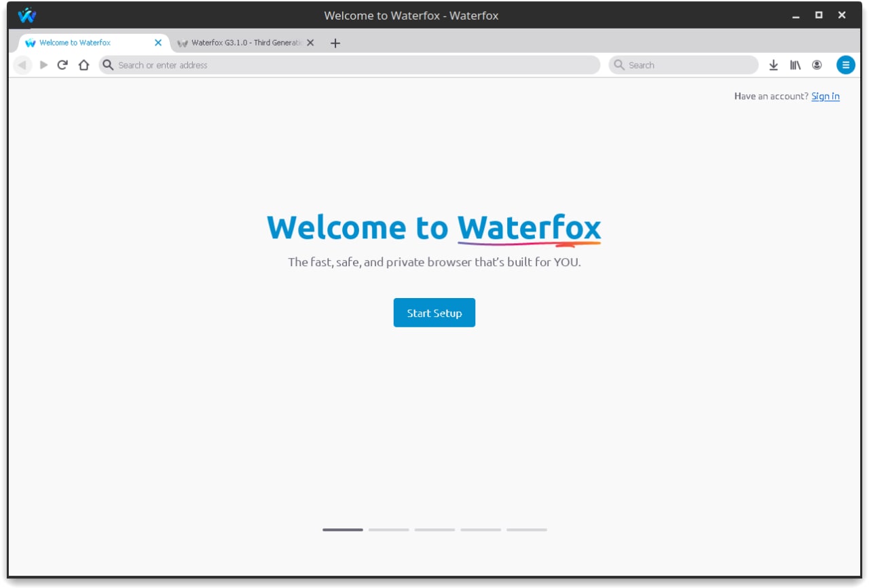The image size is (869, 588).
Task: Close the Waterfox window
Action: point(842,15)
